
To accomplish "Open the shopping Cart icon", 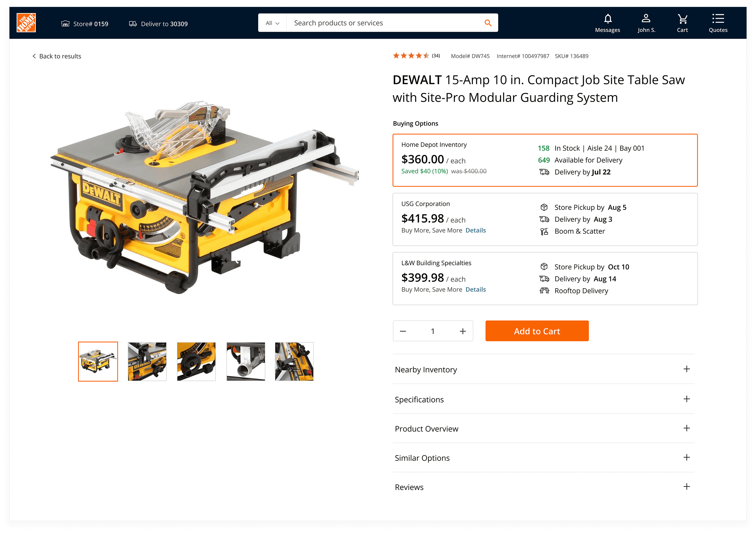I will 682,19.
